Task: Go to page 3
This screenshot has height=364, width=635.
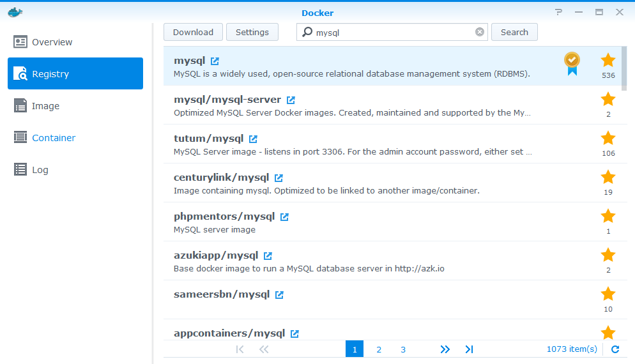Action: point(403,349)
